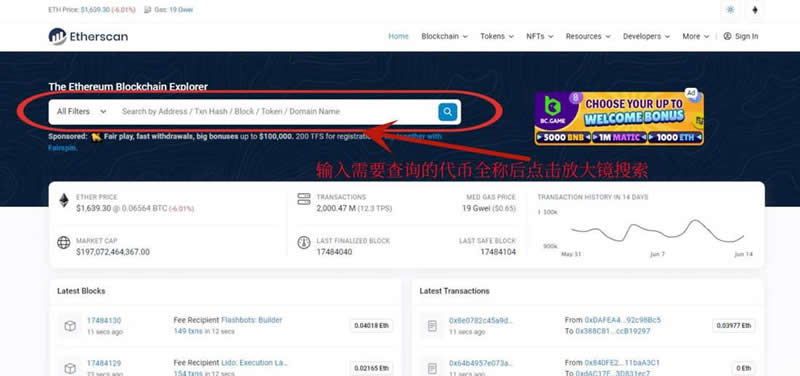
Task: Open block 17484130 link
Action: point(104,320)
